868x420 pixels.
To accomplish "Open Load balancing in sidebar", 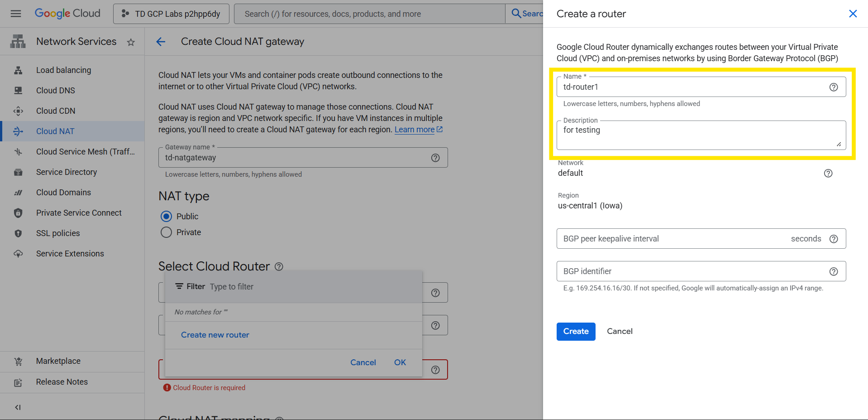I will pyautogui.click(x=63, y=70).
